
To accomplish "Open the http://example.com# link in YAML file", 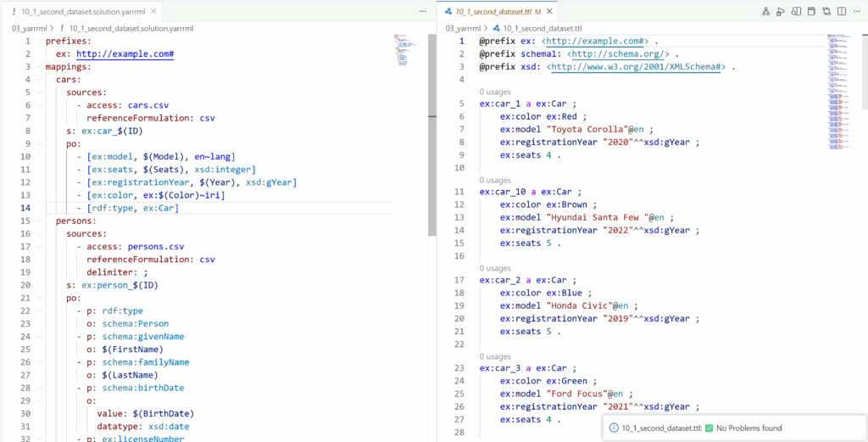I will [125, 54].
